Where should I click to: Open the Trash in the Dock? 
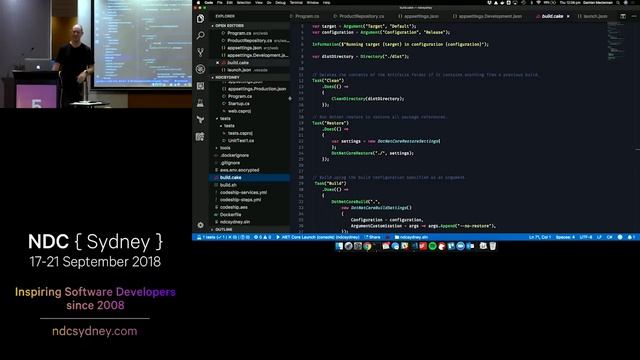click(493, 246)
